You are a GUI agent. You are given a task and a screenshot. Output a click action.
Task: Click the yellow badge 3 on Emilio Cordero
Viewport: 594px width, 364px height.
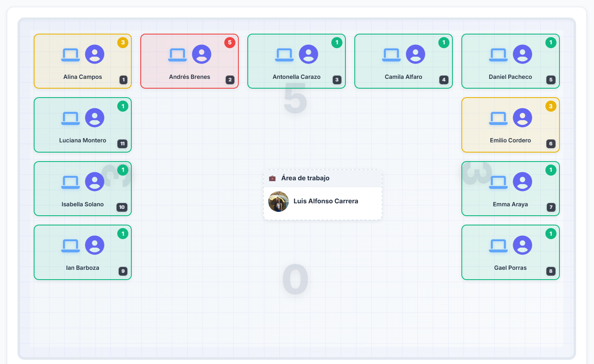tap(551, 106)
